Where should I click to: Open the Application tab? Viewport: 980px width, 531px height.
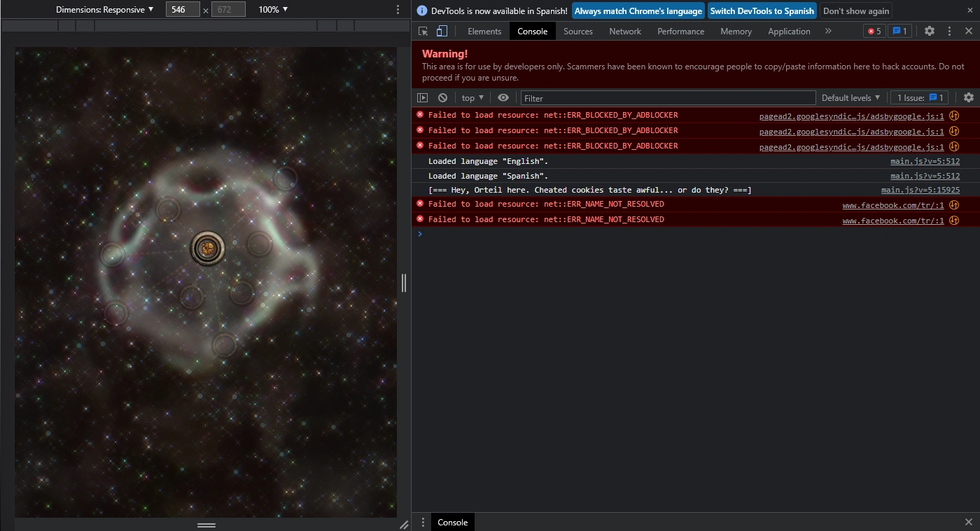coord(789,31)
